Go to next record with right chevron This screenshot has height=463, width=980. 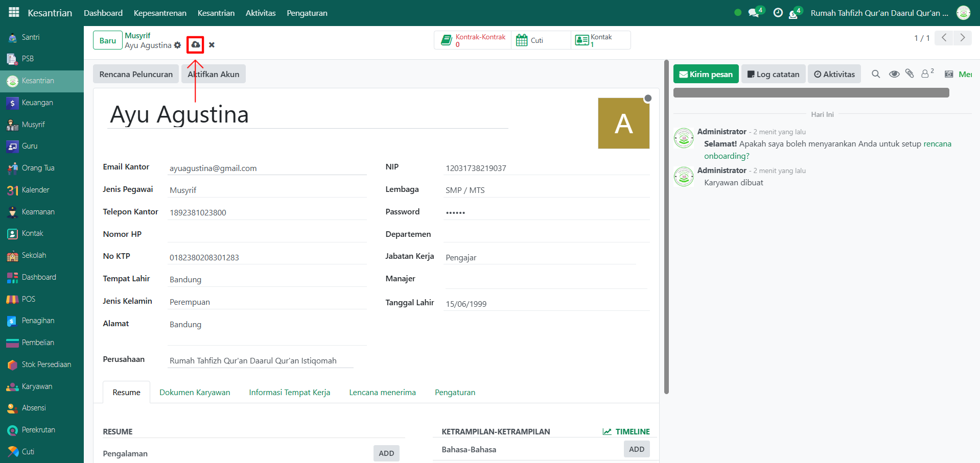[x=963, y=38]
